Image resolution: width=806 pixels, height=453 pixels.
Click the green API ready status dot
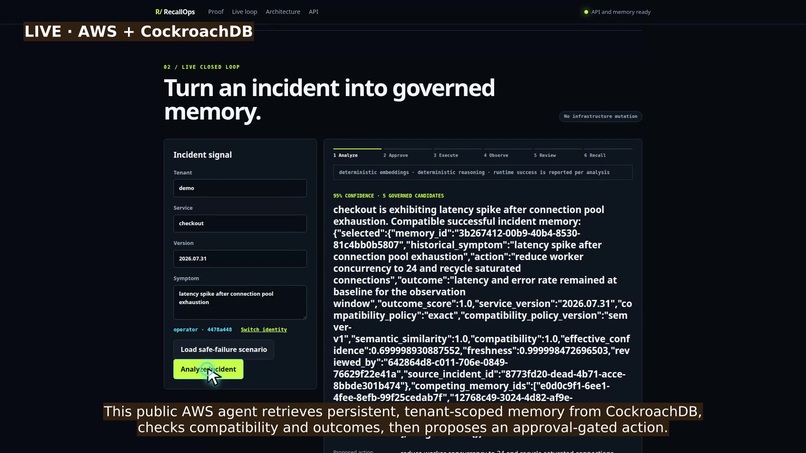click(586, 12)
